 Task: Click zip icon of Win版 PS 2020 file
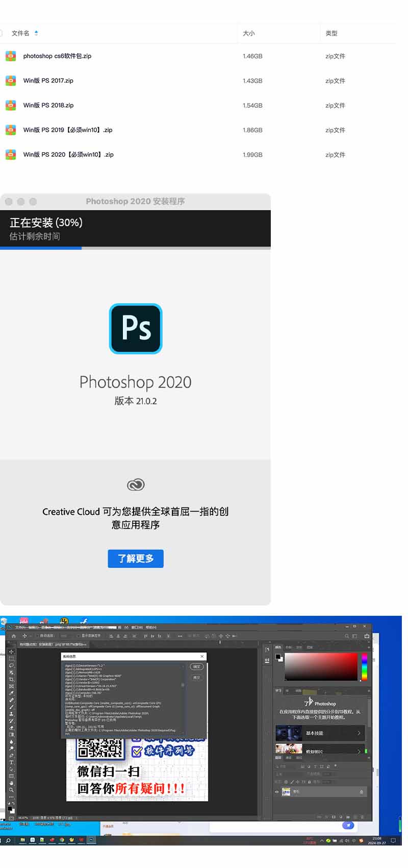point(11,154)
